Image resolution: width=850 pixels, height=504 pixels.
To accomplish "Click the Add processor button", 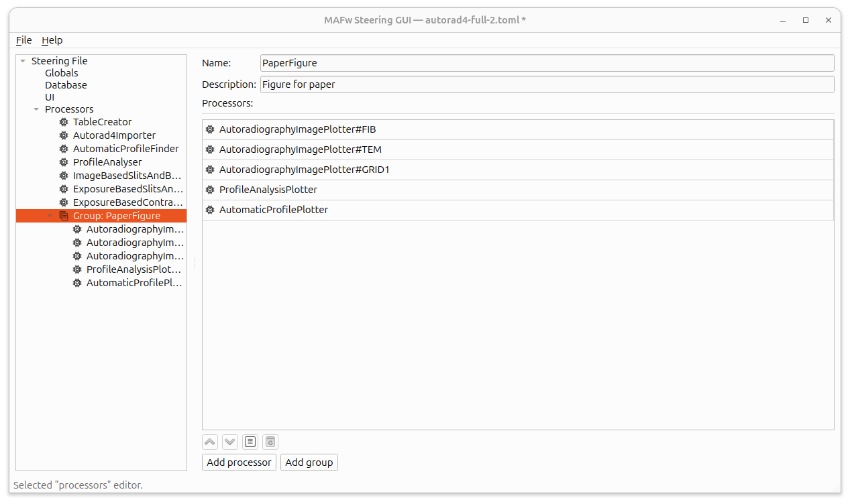I will point(239,462).
